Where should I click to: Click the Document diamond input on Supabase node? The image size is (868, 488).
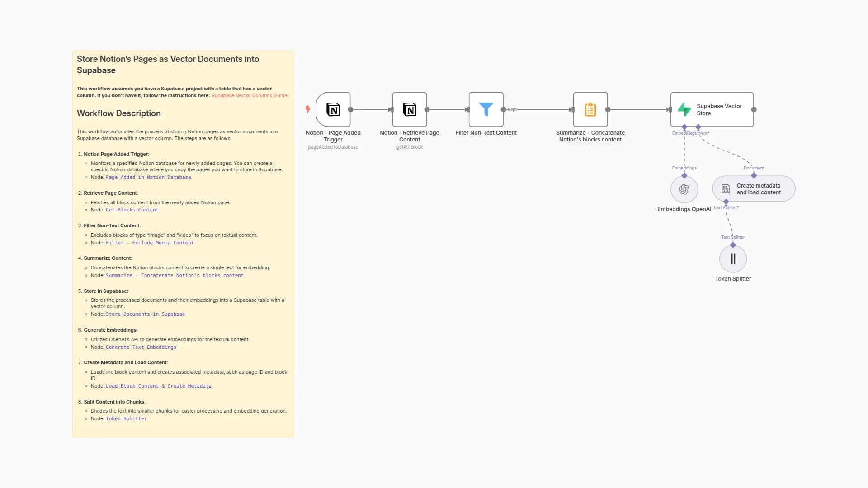click(x=698, y=127)
